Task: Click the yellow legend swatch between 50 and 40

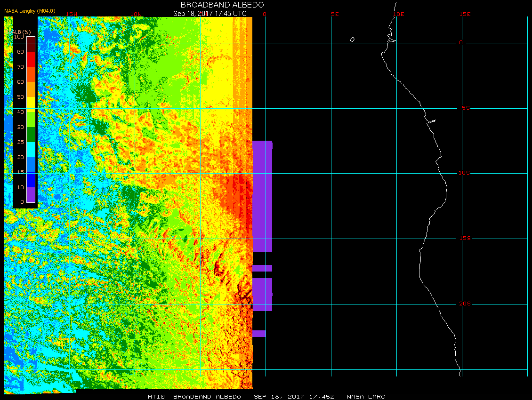Action: tap(31, 104)
